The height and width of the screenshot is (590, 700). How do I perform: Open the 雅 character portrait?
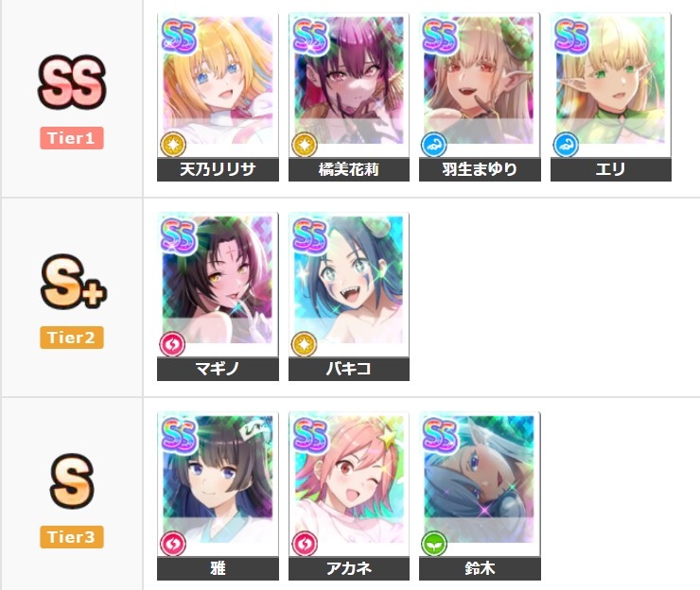[x=218, y=484]
